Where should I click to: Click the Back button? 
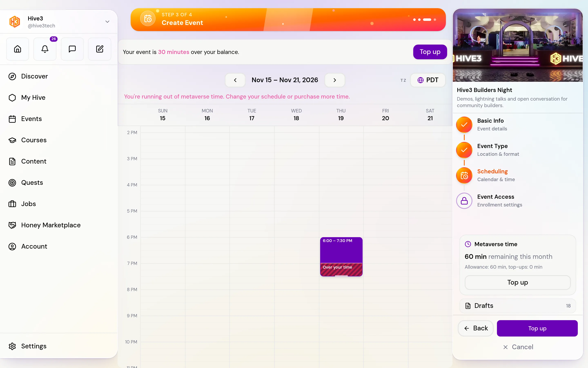[476, 328]
